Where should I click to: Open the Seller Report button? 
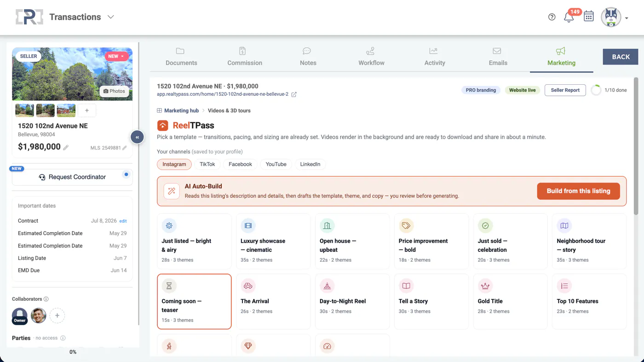pyautogui.click(x=565, y=90)
